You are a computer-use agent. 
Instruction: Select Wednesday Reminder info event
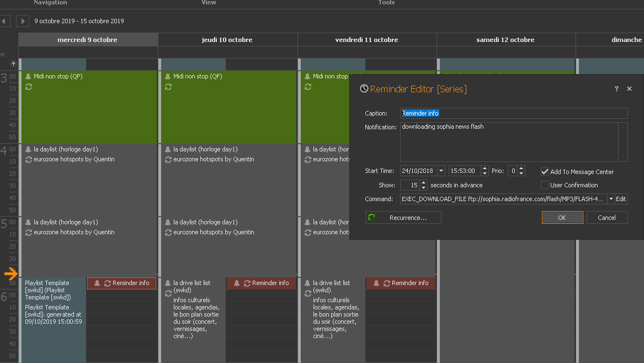tap(121, 283)
